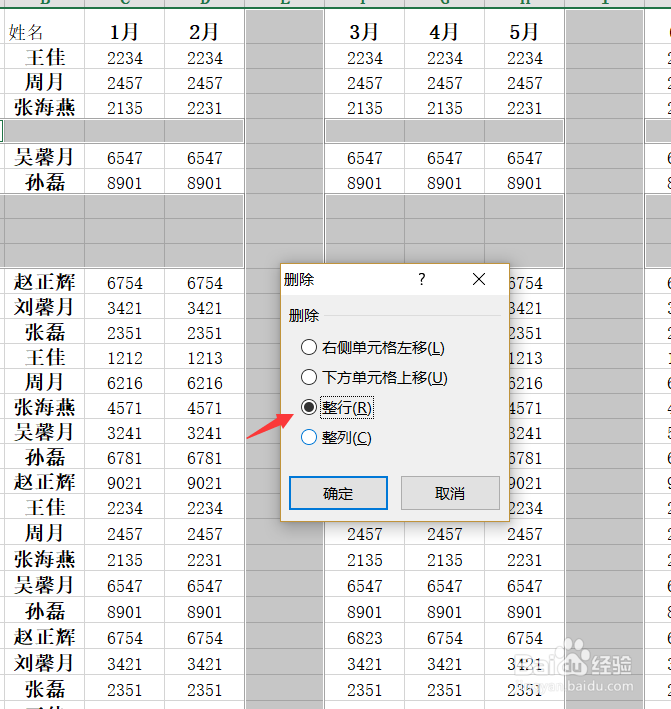Choose the 整列(C) radio button
This screenshot has width=671, height=709.
point(336,437)
